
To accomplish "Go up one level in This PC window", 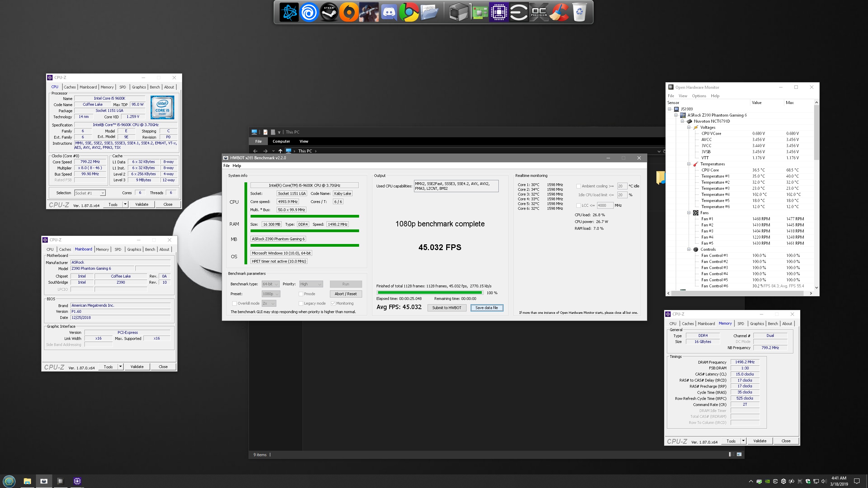I will [x=280, y=151].
